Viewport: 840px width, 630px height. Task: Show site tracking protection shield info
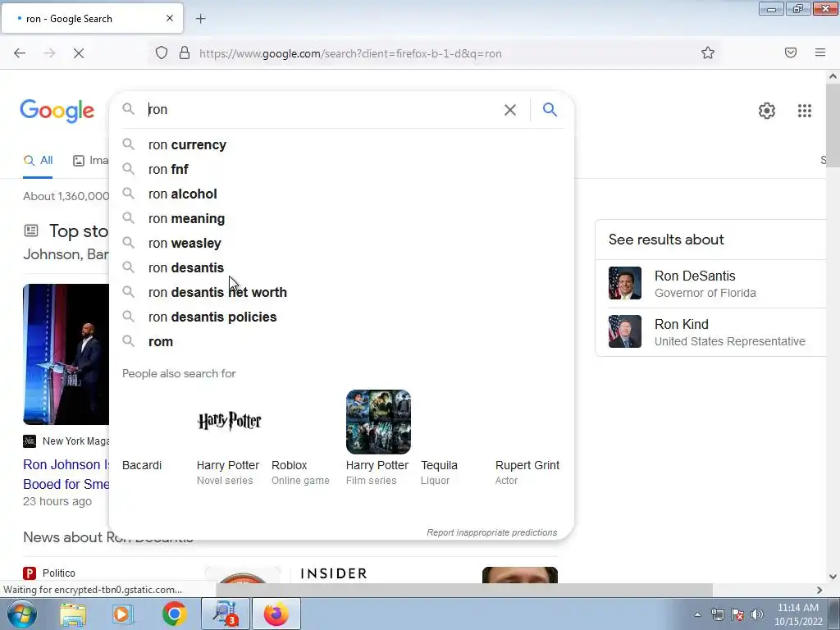[x=162, y=53]
